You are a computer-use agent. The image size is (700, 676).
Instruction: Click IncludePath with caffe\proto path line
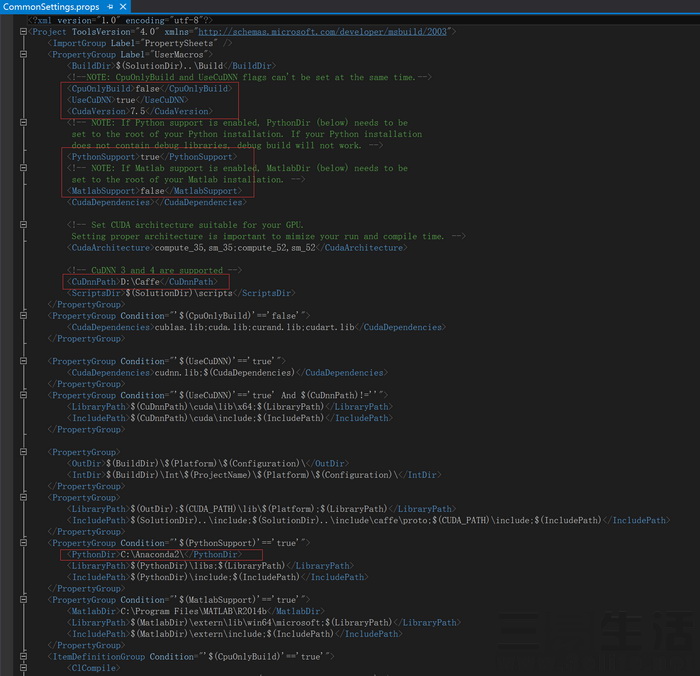[x=369, y=520]
